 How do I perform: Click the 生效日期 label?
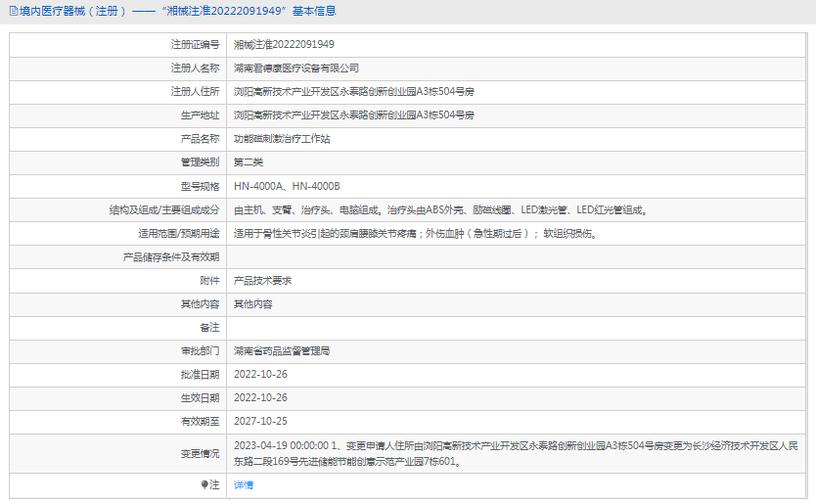point(201,398)
